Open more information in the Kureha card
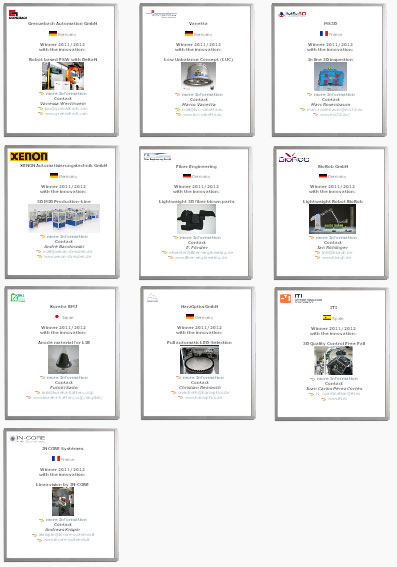Screen dimensions: 397x567 point(67,378)
